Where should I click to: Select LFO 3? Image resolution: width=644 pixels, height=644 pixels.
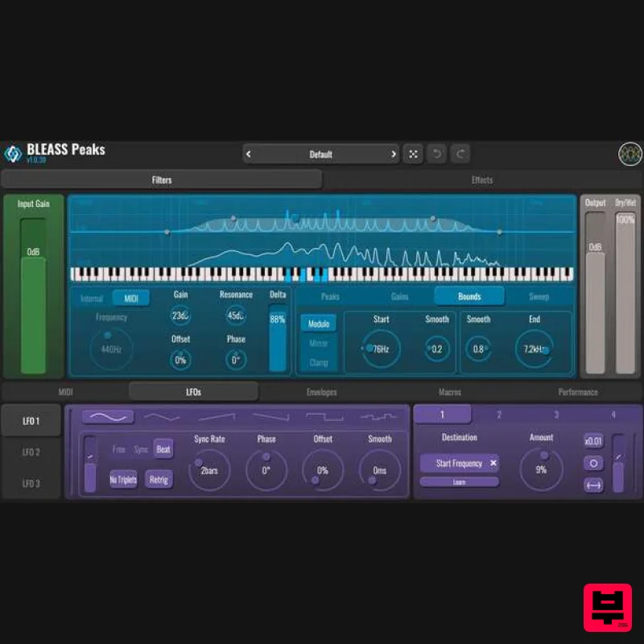(31, 484)
